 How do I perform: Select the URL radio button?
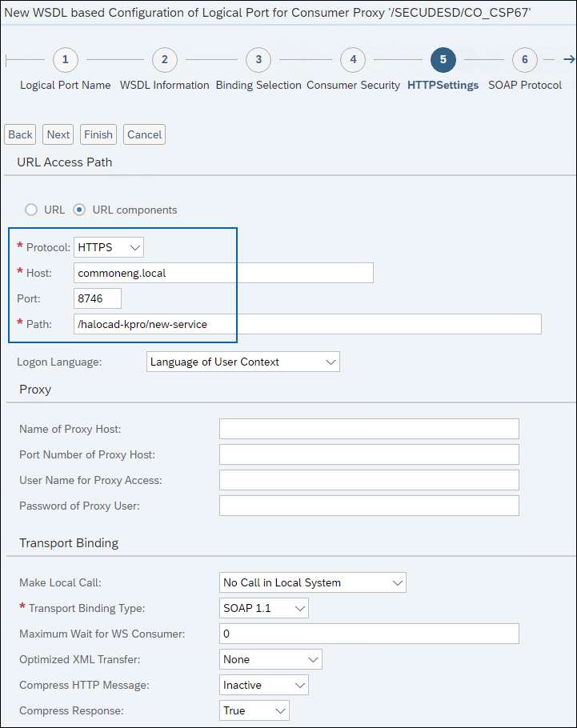[31, 210]
